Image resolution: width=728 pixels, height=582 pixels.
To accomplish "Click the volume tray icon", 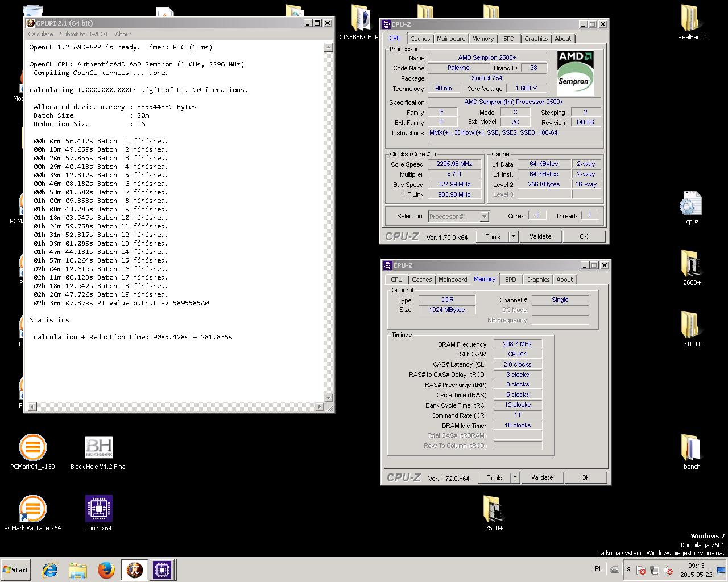I will point(668,570).
